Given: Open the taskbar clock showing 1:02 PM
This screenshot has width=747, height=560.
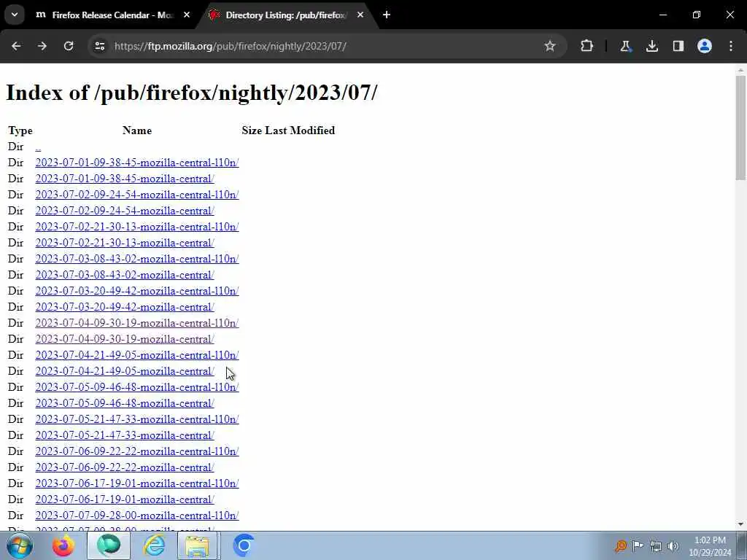Looking at the screenshot, I should pos(710,546).
